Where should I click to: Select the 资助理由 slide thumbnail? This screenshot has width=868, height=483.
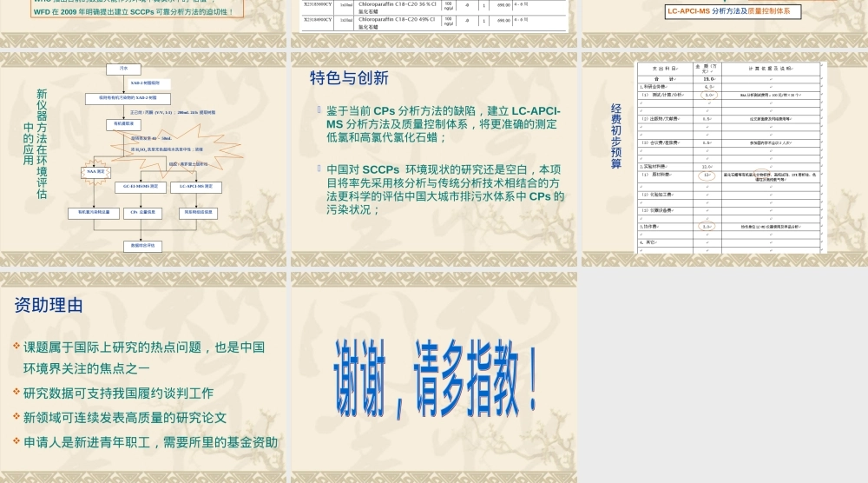click(143, 377)
